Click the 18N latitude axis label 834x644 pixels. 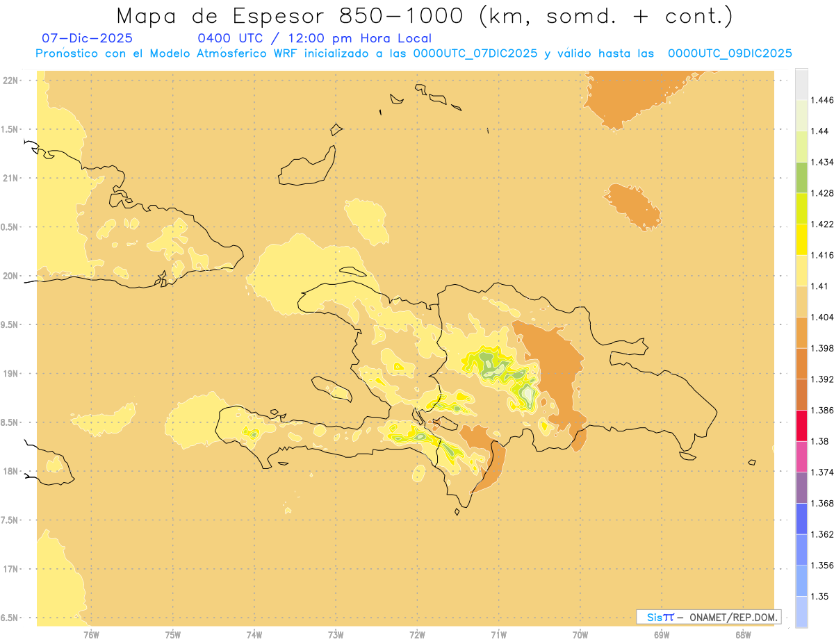click(10, 471)
